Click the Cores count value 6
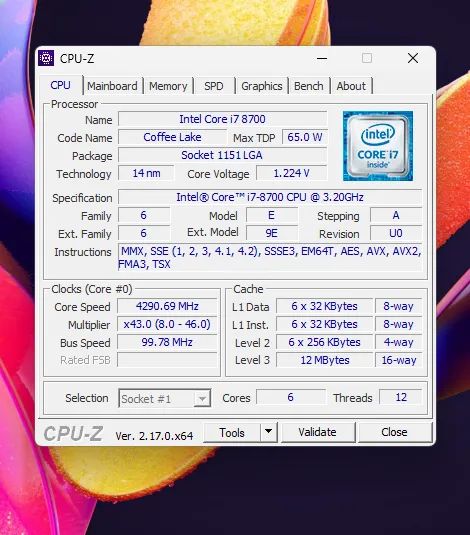The height and width of the screenshot is (535, 470). tap(291, 397)
